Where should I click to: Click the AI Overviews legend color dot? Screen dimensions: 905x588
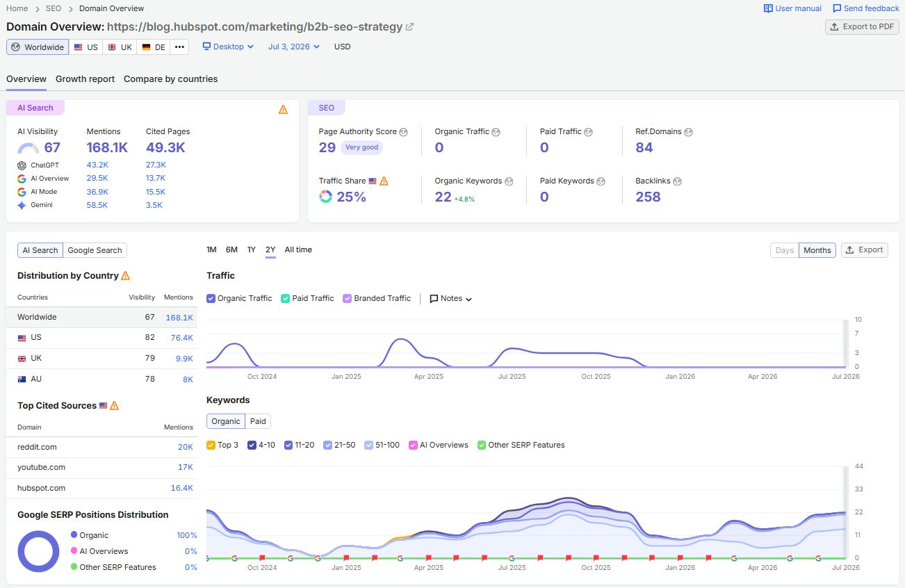tap(74, 551)
